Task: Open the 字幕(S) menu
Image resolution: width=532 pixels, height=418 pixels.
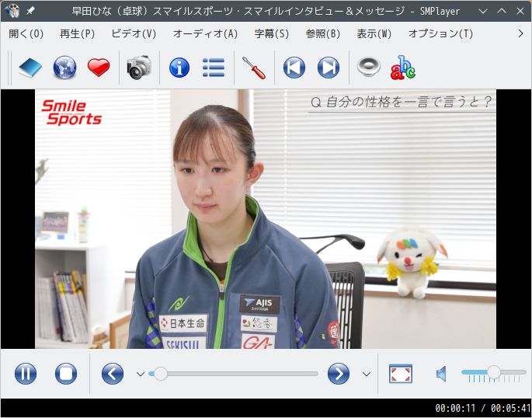Action: click(271, 33)
